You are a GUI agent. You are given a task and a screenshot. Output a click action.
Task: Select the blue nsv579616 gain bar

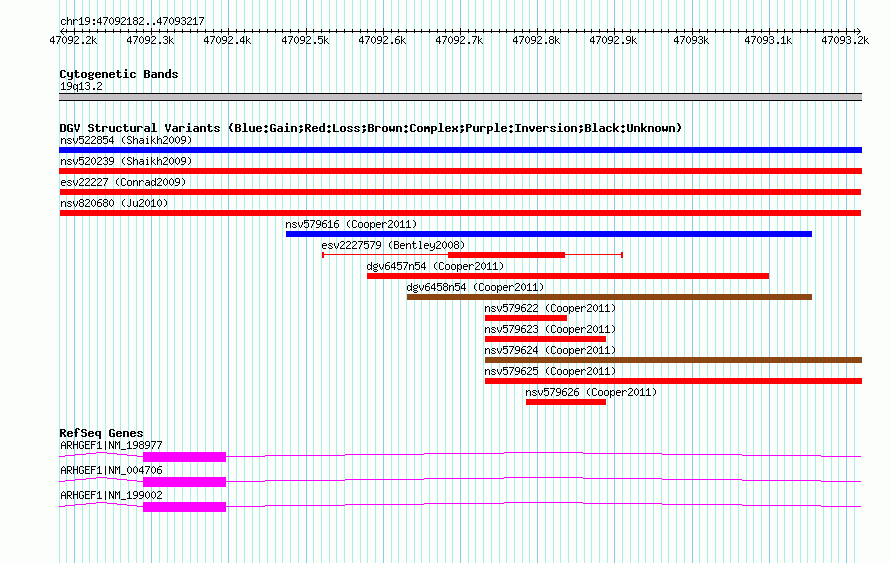(549, 234)
